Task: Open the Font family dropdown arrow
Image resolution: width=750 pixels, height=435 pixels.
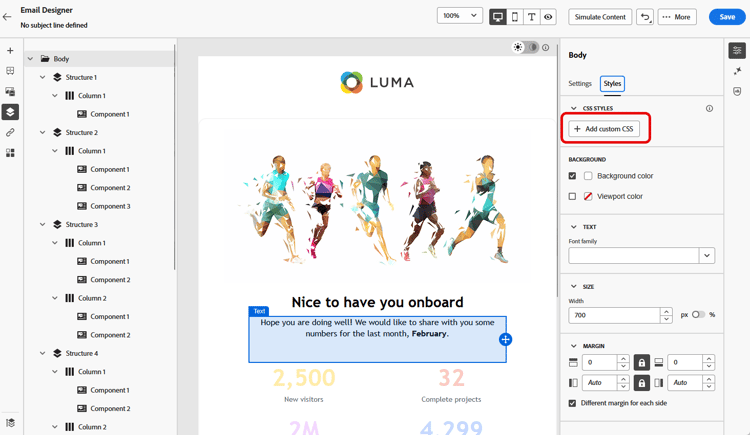Action: coord(707,256)
